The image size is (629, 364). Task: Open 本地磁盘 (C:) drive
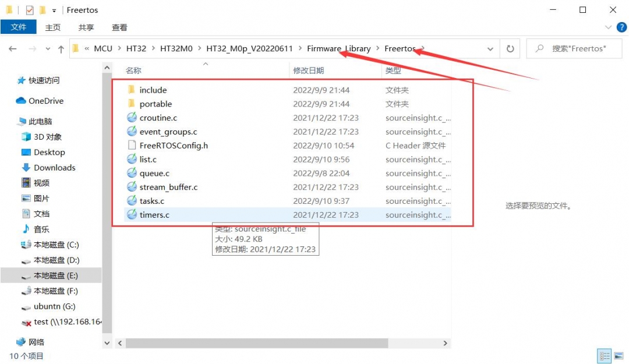tap(50, 245)
